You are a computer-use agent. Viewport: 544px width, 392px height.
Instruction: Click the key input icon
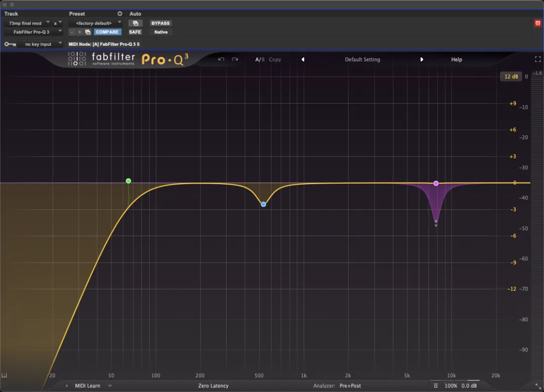[10, 44]
